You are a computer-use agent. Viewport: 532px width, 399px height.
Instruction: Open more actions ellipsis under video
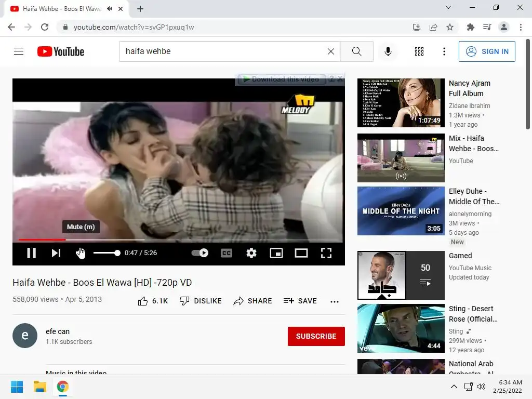click(335, 301)
